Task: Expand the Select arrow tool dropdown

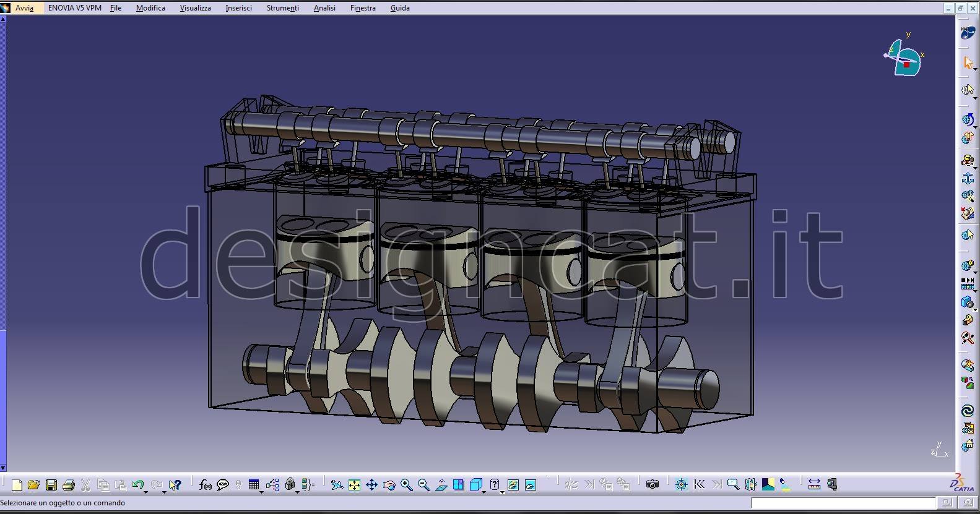Action: 975,70
